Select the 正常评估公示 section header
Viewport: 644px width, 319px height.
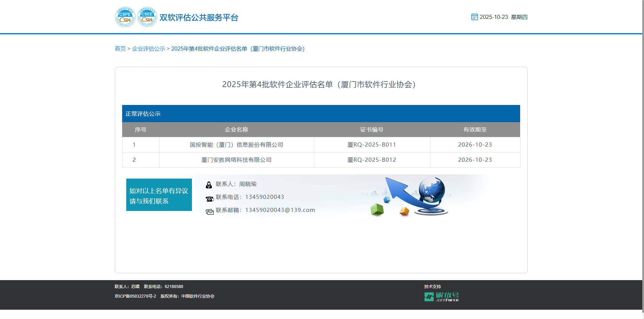click(143, 114)
